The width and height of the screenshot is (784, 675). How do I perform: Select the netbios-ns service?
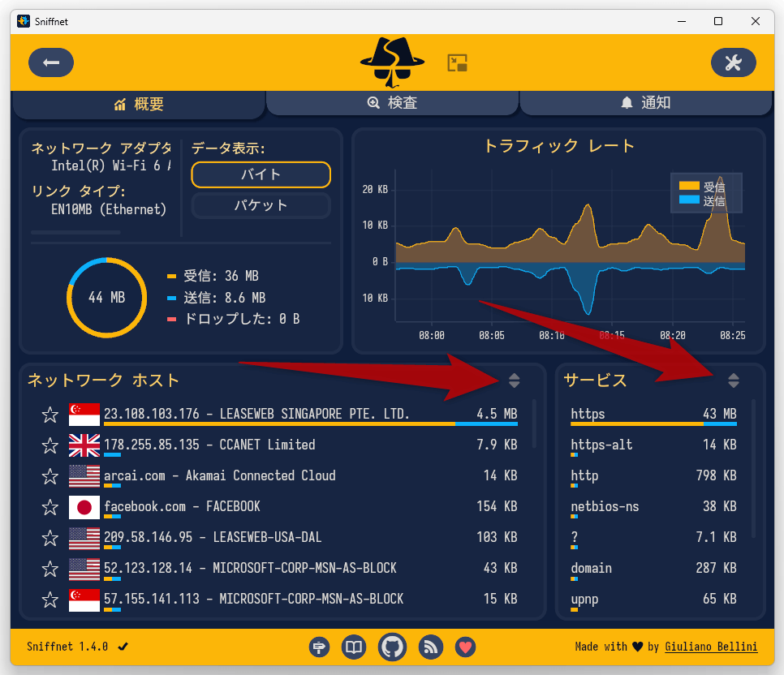click(x=653, y=508)
